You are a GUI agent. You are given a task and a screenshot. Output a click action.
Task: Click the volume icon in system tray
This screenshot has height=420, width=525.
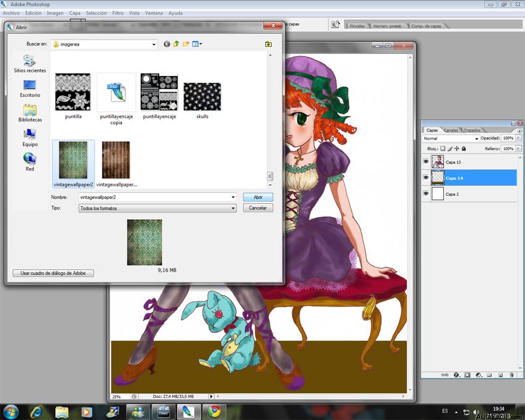coord(476,411)
